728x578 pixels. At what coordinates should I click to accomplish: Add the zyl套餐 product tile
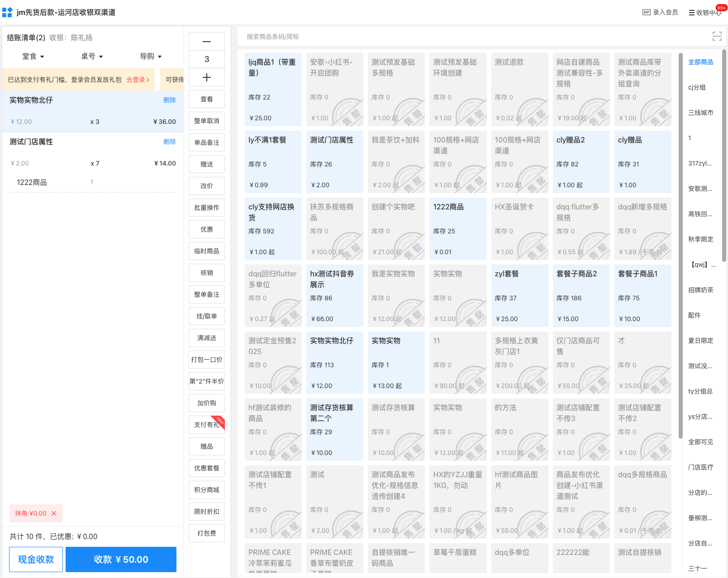(519, 295)
